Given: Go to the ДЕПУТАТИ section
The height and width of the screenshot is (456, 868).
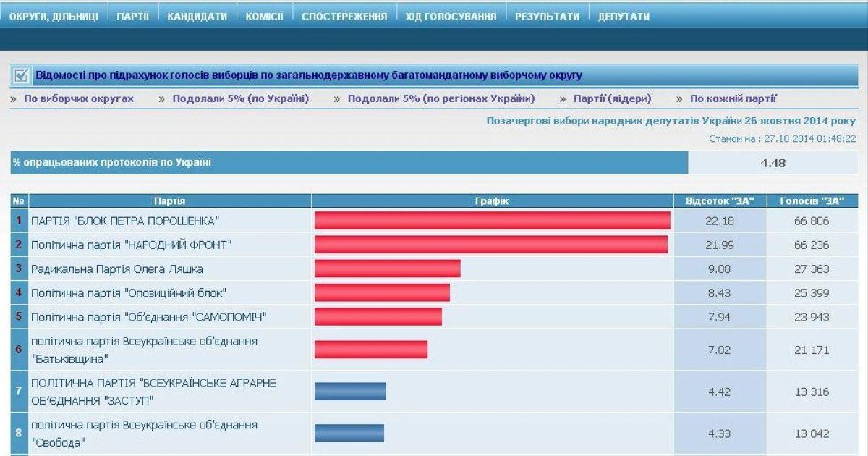Looking at the screenshot, I should coord(624,16).
